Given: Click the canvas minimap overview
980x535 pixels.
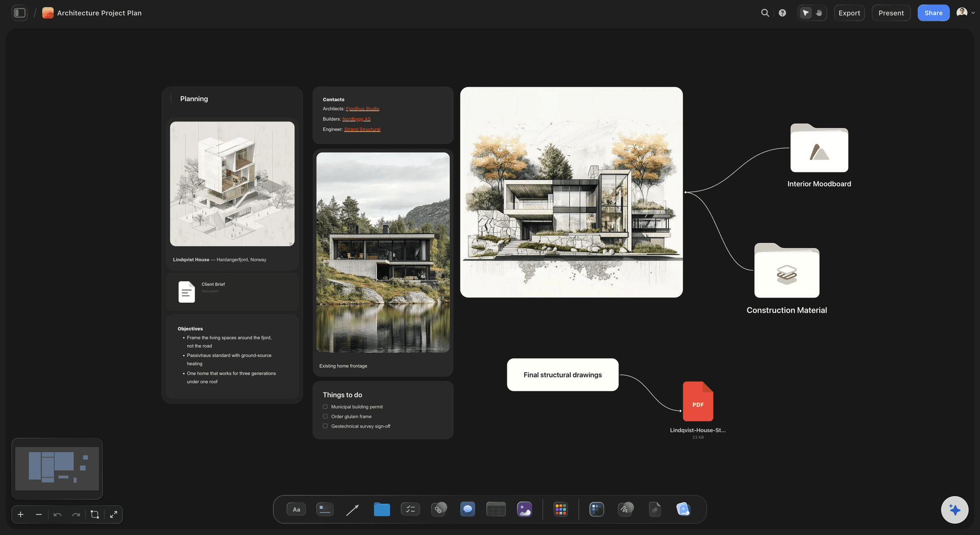Looking at the screenshot, I should [57, 468].
